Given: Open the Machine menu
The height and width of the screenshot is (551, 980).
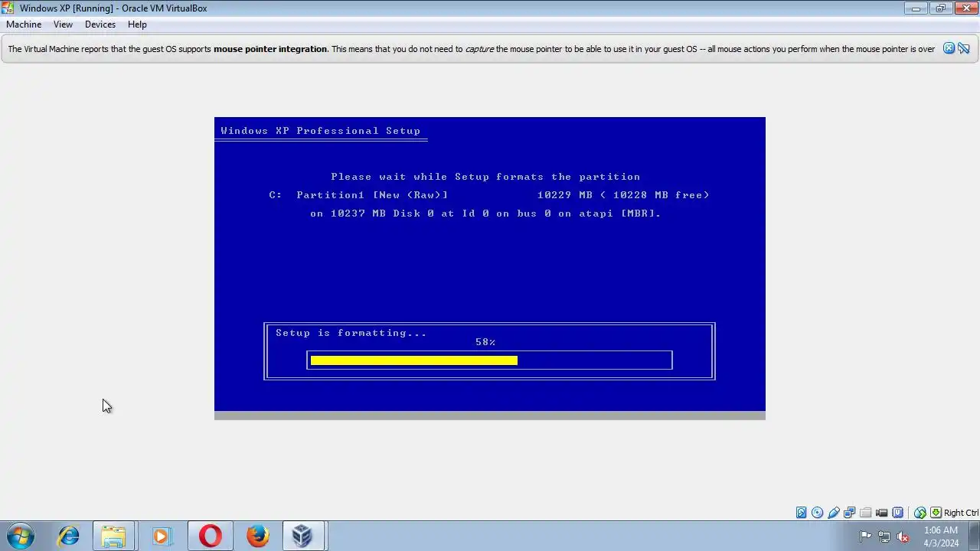Looking at the screenshot, I should [x=24, y=24].
